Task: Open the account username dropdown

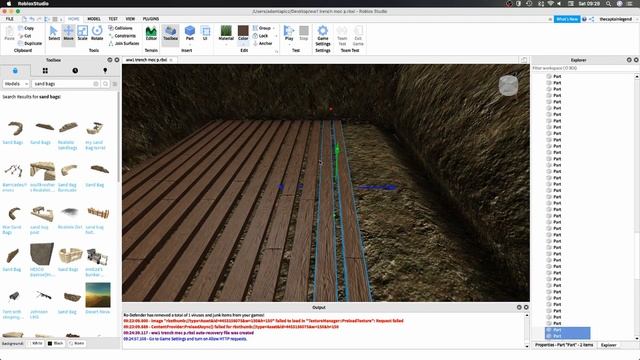Action: (617, 19)
